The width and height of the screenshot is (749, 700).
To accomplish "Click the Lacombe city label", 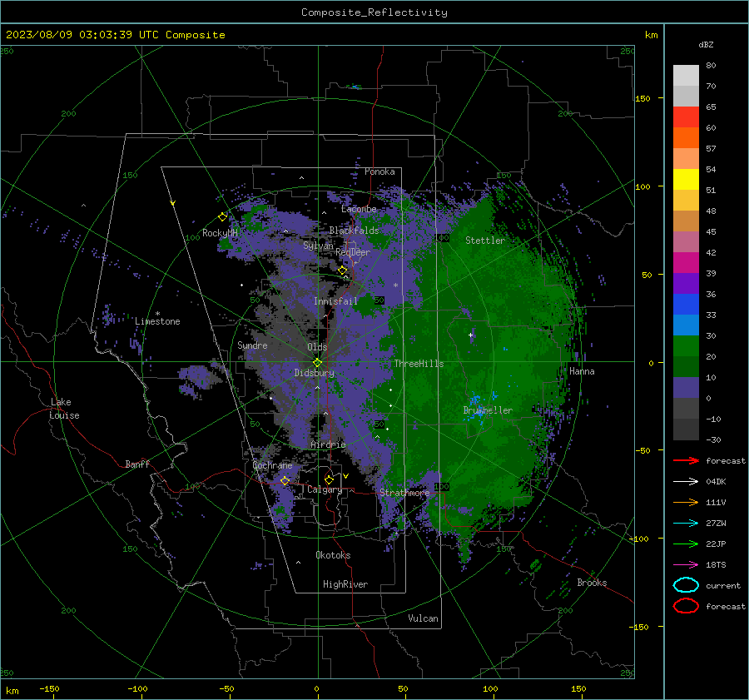I will 359,209.
